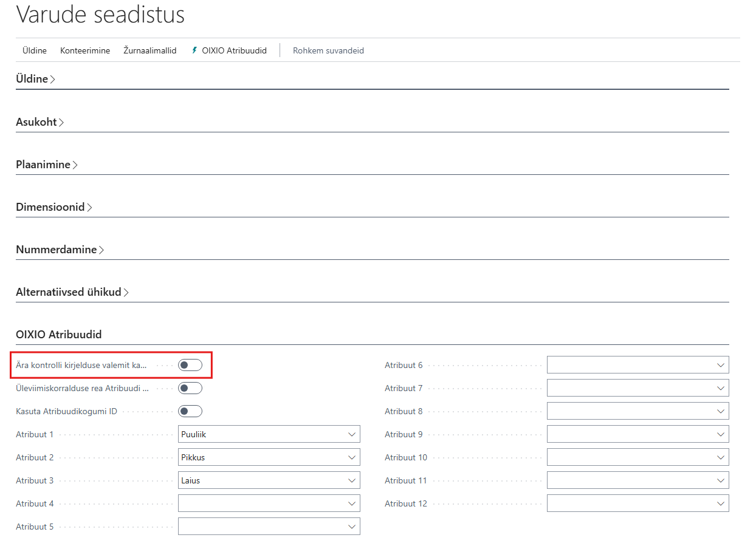
Task: Expand the Alternatiivsed ühikud section
Action: tap(72, 292)
